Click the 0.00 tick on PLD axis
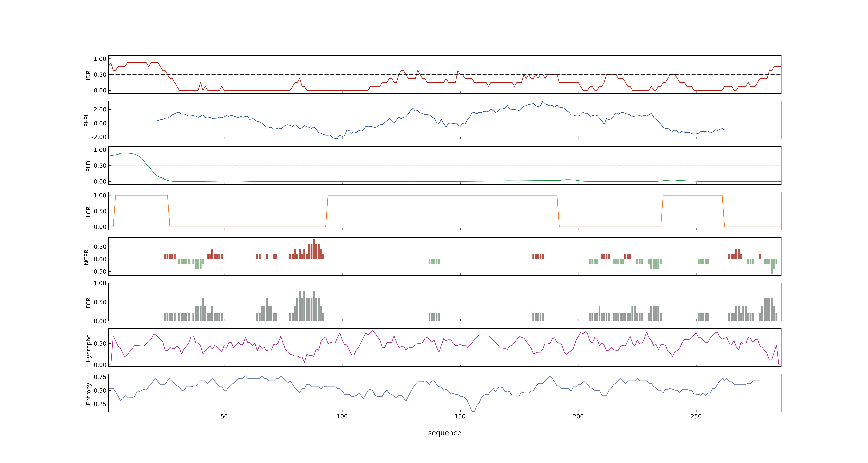Image resolution: width=868 pixels, height=463 pixels. click(100, 181)
